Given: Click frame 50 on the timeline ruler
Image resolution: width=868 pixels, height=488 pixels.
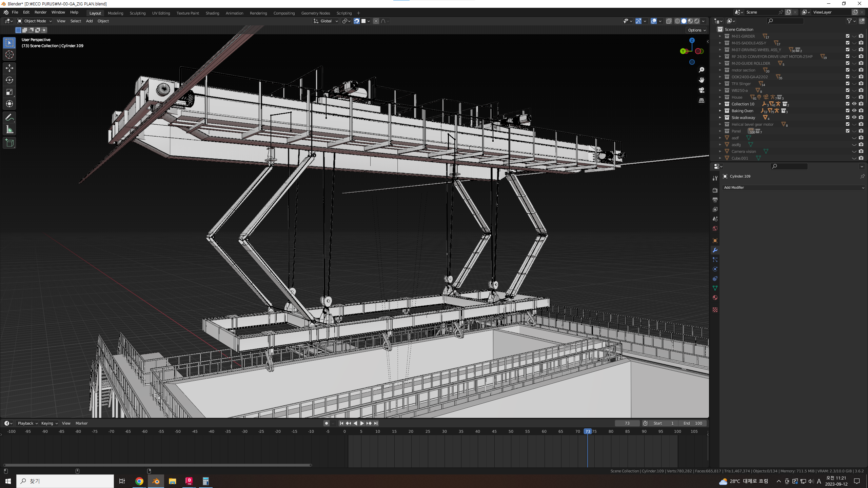Looking at the screenshot, I should coord(511,431).
